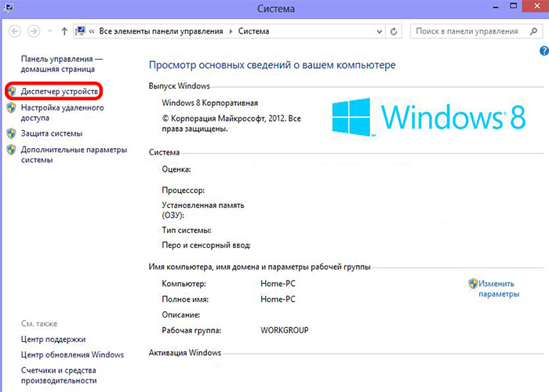
Task: Click the Установленная память (ОЗУ): label
Action: point(202,210)
